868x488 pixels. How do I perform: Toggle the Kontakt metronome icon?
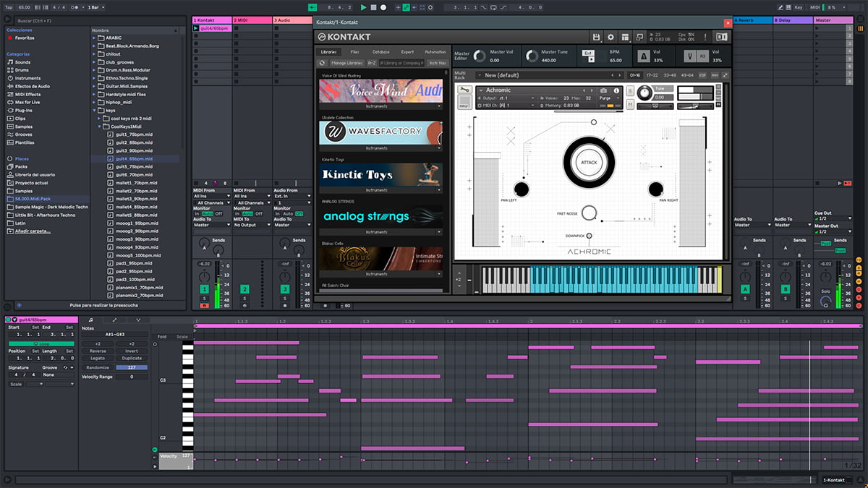[x=644, y=56]
